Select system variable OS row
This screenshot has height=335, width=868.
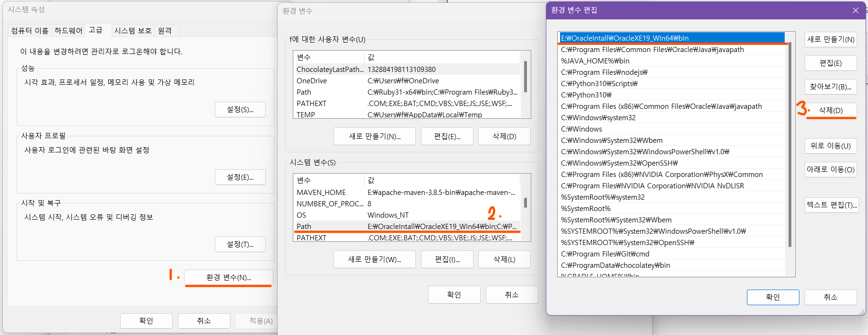tap(407, 215)
